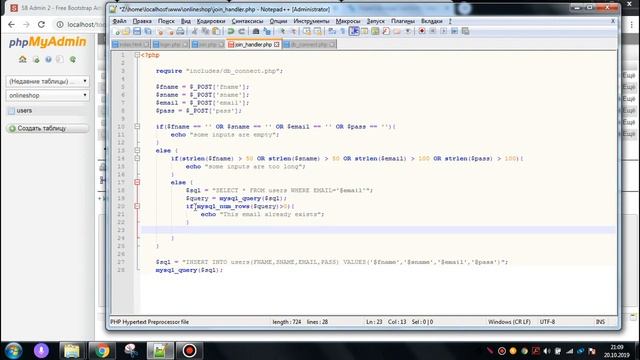Click the red record taskbar icon

click(x=189, y=351)
